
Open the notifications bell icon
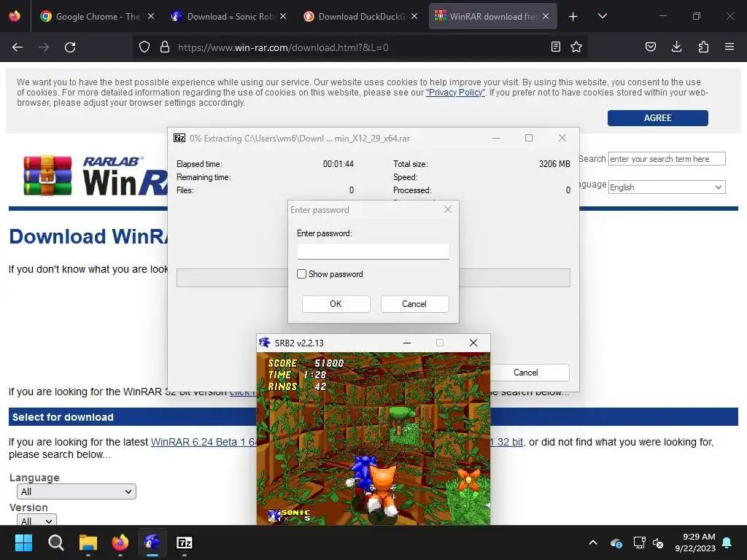[727, 542]
